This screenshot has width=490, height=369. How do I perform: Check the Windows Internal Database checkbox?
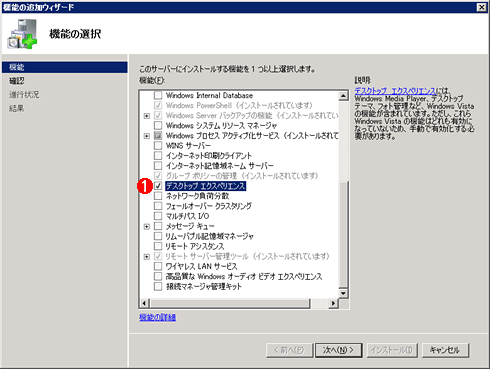coord(158,95)
